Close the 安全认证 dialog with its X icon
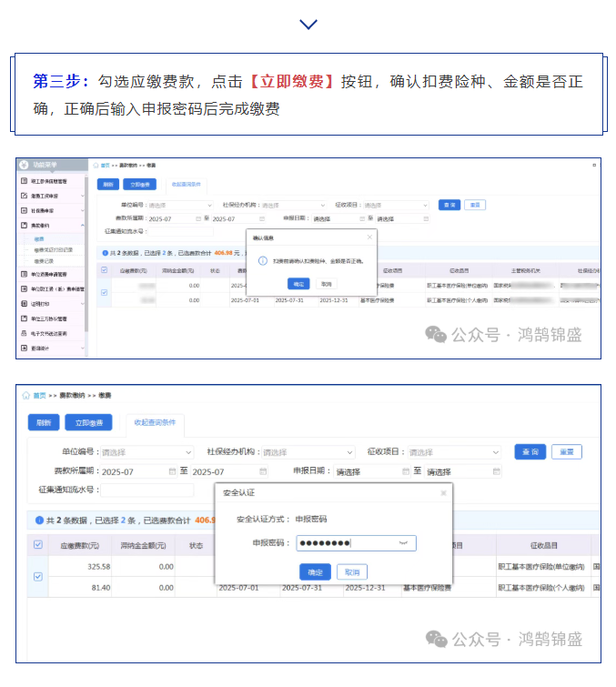 [444, 492]
